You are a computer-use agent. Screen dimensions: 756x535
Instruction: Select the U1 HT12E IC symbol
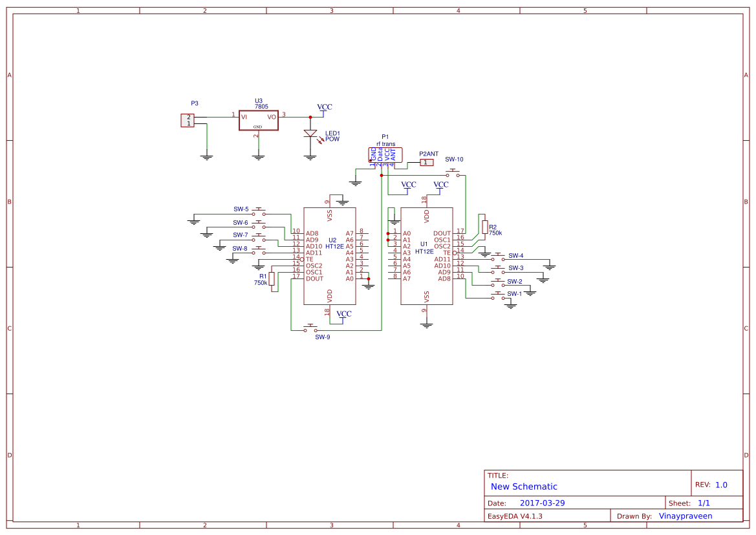(427, 255)
